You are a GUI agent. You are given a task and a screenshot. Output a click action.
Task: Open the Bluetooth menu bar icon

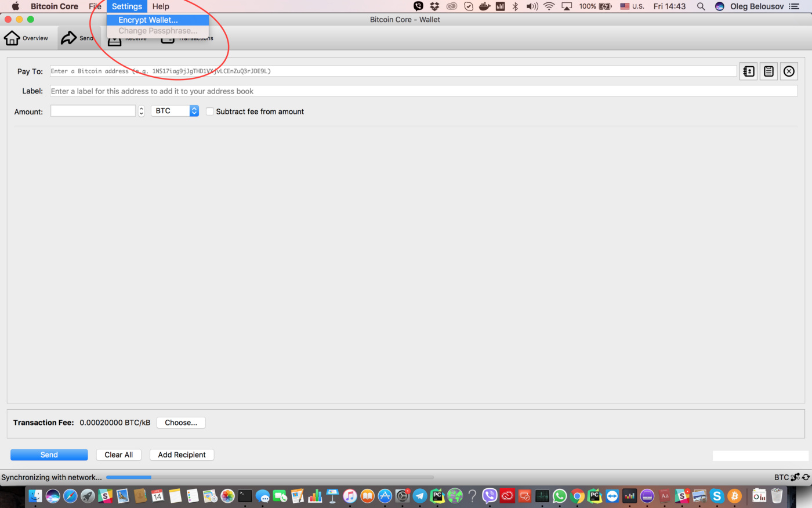(515, 6)
